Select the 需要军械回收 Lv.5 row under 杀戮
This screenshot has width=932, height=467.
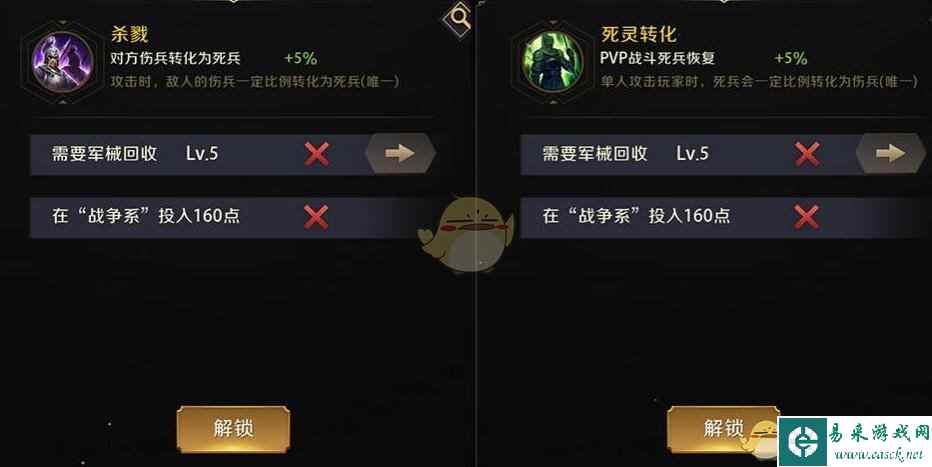click(x=232, y=154)
